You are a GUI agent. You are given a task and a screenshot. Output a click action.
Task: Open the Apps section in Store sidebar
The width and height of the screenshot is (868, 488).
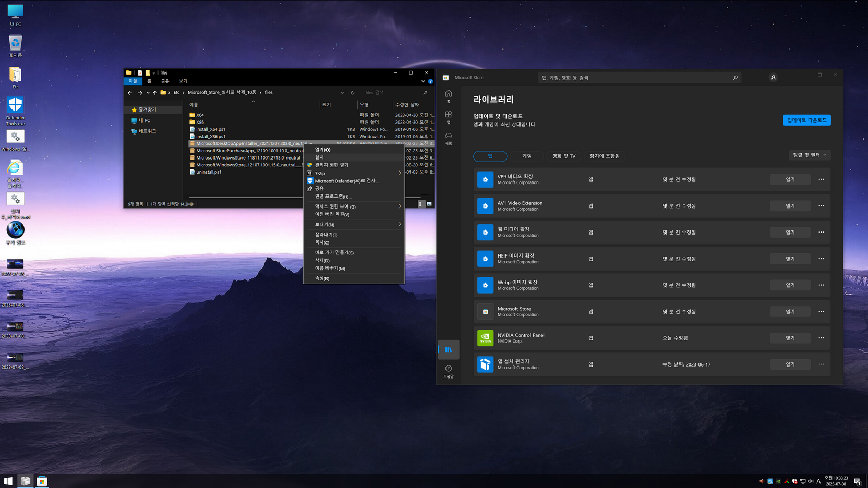pos(448,116)
